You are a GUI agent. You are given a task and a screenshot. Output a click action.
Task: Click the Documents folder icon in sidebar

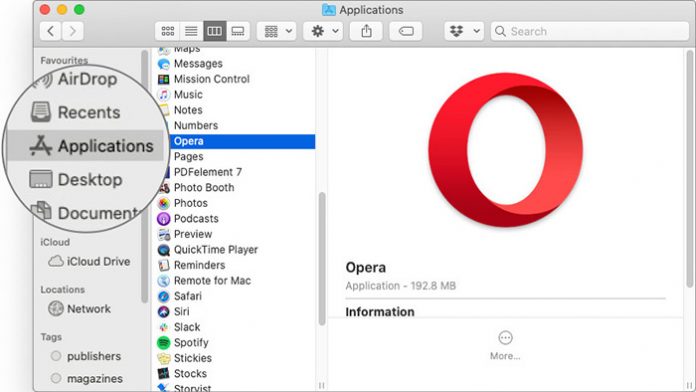pos(41,211)
